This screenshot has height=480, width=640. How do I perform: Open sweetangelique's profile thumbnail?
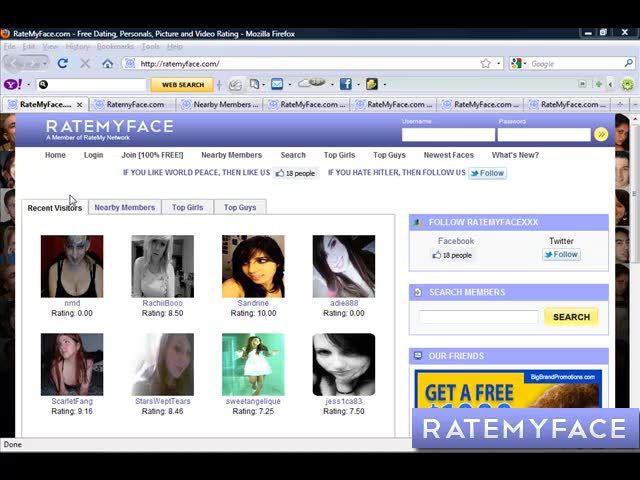[x=253, y=364]
